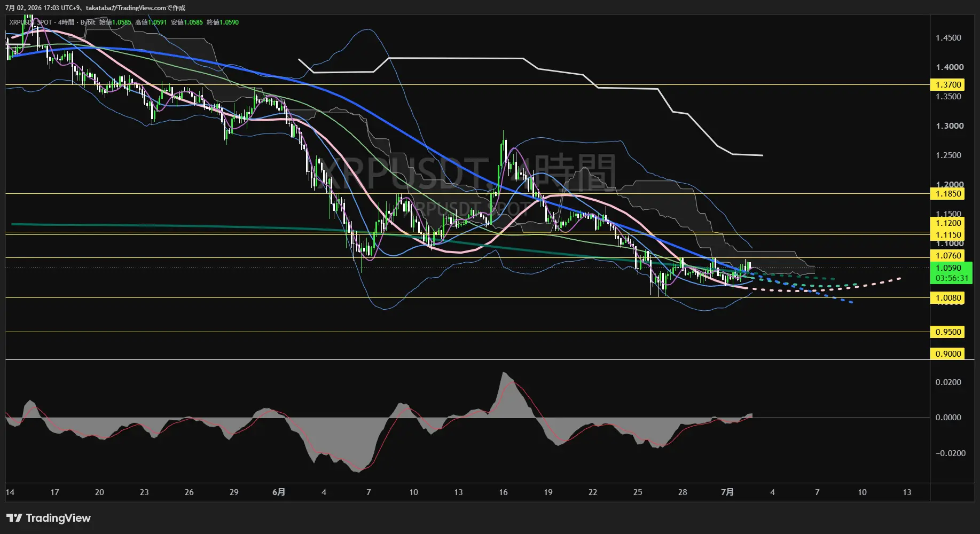The height and width of the screenshot is (534, 980).
Task: Click the date 19 on the time axis
Action: [x=548, y=492]
